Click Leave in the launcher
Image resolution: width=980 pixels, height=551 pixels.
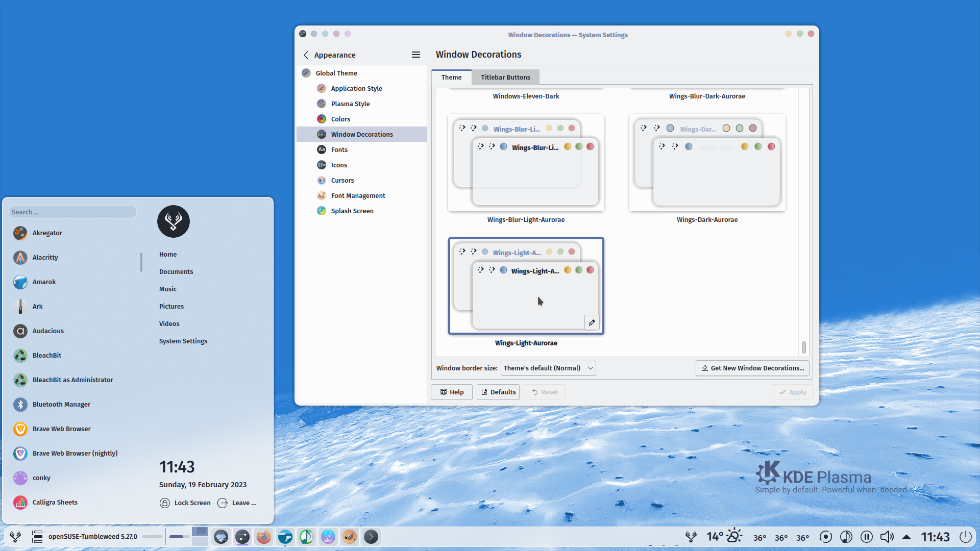pyautogui.click(x=237, y=503)
